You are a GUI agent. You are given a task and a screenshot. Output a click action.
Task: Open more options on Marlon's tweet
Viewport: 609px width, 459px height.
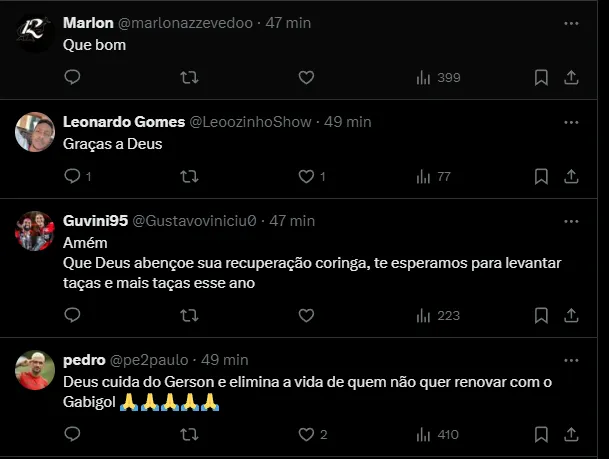pos(571,22)
